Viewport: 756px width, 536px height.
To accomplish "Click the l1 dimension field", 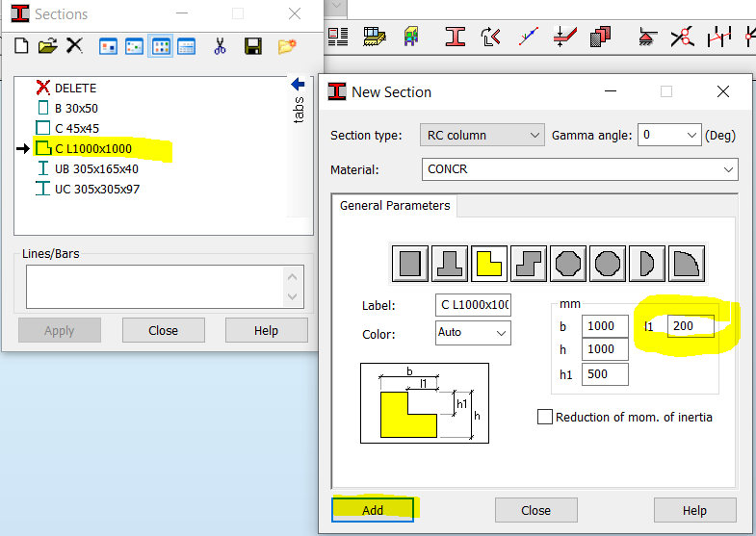I will point(691,326).
